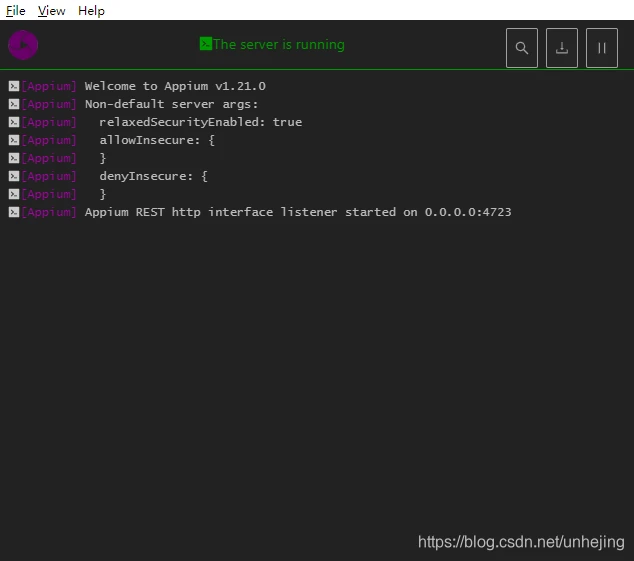The height and width of the screenshot is (561, 634).
Task: Select 'denyInsecure: {' log text
Action: (154, 176)
